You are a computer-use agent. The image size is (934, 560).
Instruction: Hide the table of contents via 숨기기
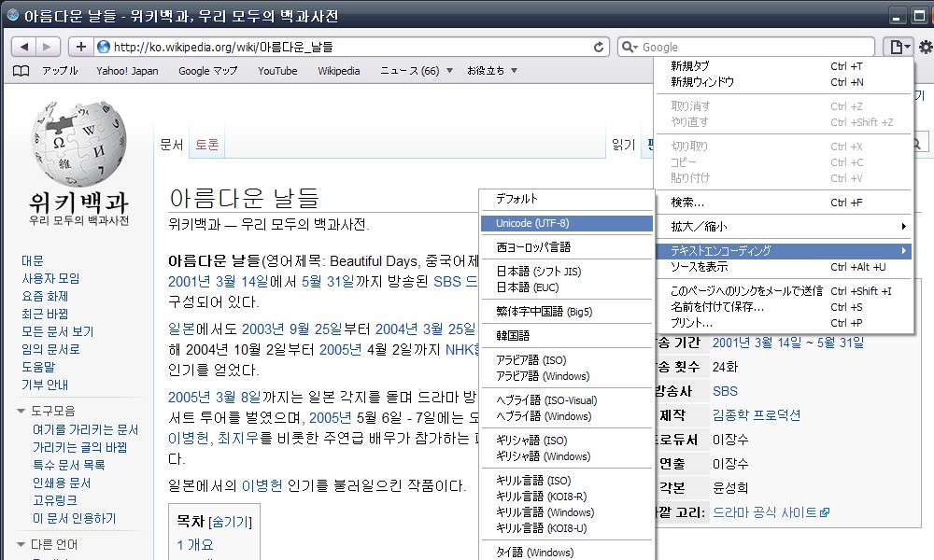click(231, 522)
